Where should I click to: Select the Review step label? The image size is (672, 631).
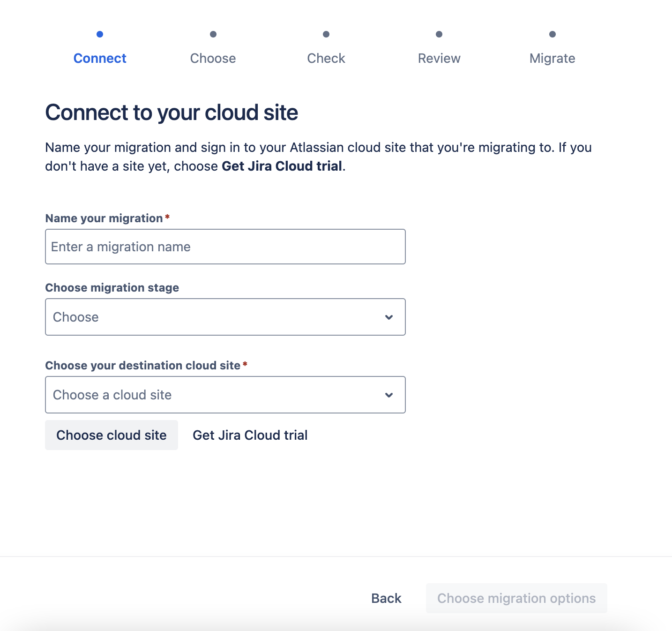[439, 58]
